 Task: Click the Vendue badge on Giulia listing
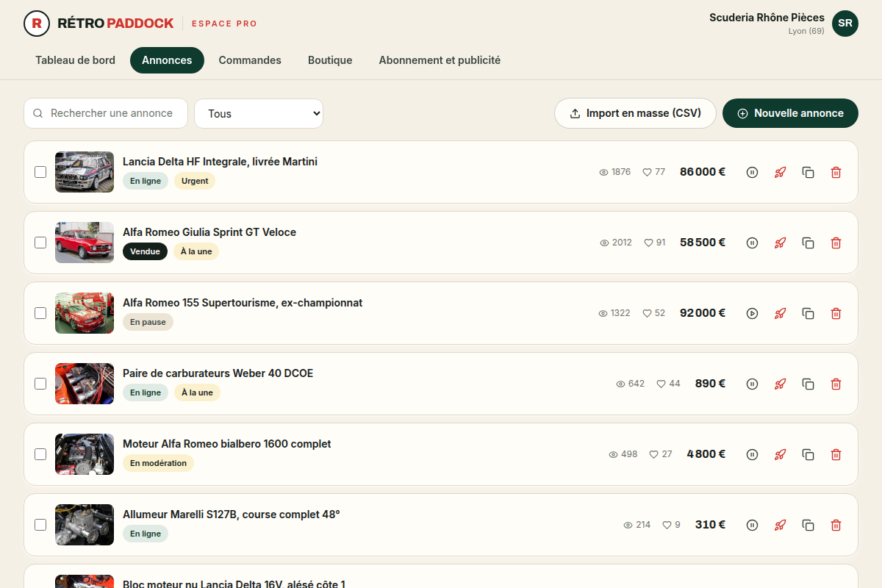145,251
